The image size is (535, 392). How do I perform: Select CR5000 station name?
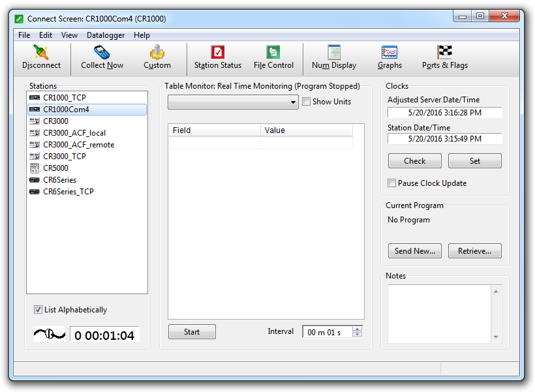(x=55, y=168)
